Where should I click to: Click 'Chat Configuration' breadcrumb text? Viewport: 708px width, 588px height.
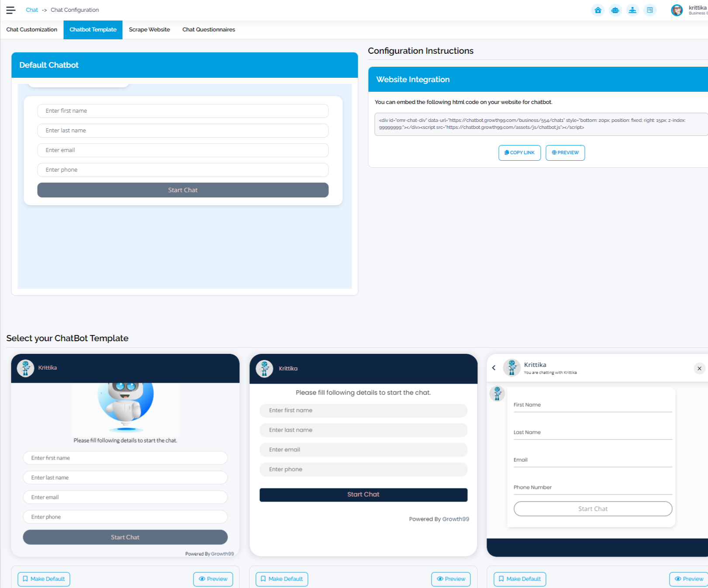coord(75,10)
